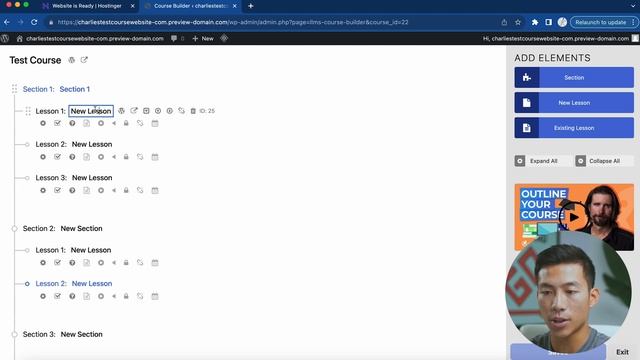This screenshot has width=640, height=360.
Task: Calendar icon under Section 1 Lesson 2
Action: 155,157
